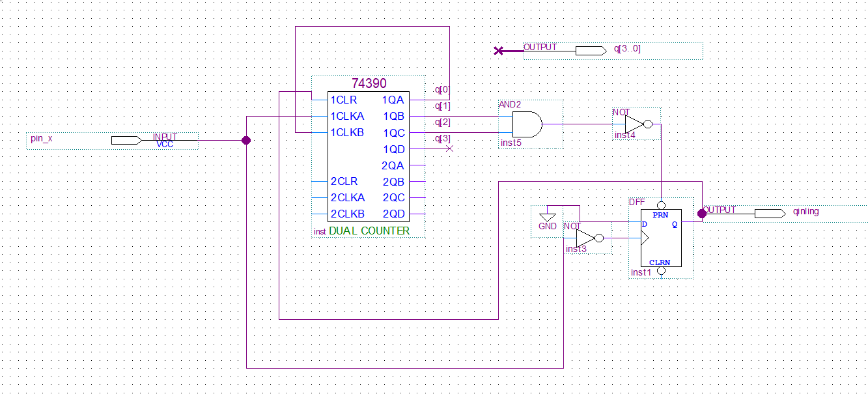Image resolution: width=868 pixels, height=396 pixels.
Task: Click the 2QD output label
Action: tap(393, 214)
